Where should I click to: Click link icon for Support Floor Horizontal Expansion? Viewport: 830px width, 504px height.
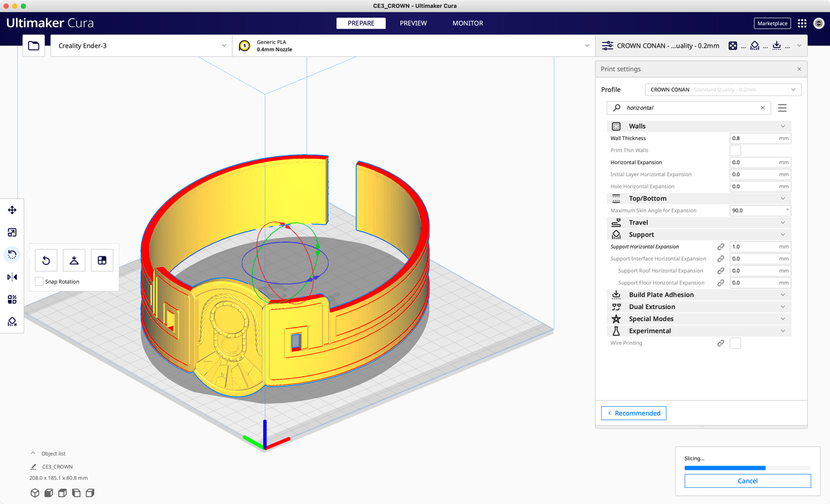720,283
